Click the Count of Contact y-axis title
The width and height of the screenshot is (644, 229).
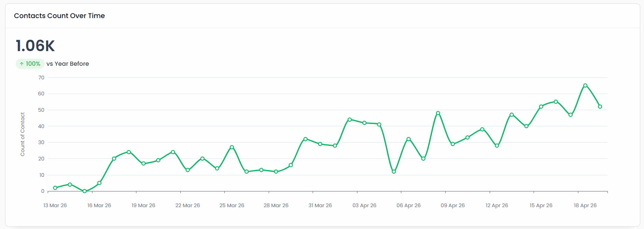pyautogui.click(x=23, y=134)
